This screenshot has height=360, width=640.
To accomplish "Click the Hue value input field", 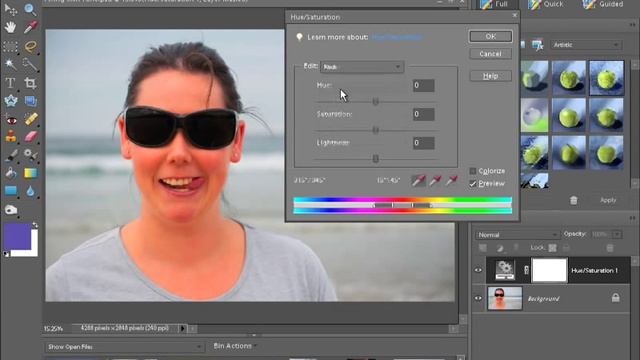I will pos(423,85).
